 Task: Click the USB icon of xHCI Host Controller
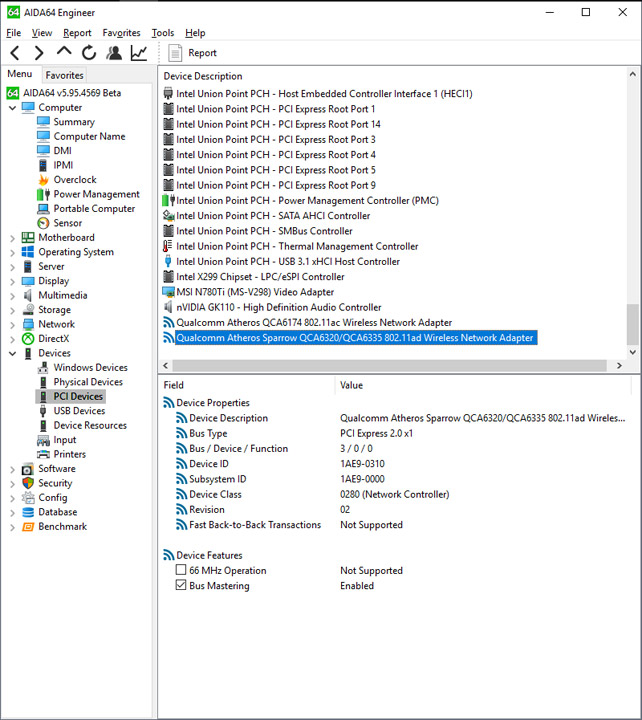click(x=168, y=261)
